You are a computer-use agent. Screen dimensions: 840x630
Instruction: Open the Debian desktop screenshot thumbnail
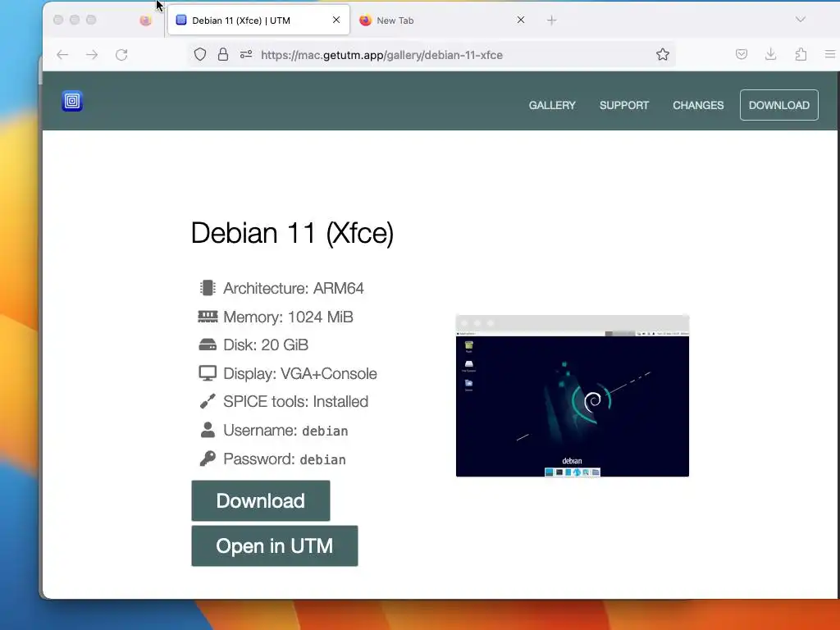572,396
